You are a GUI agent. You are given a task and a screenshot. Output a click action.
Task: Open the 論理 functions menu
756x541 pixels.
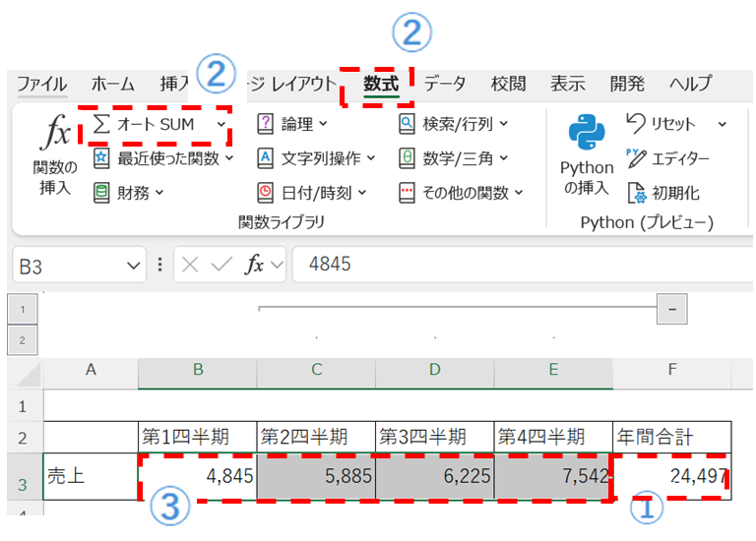click(291, 124)
